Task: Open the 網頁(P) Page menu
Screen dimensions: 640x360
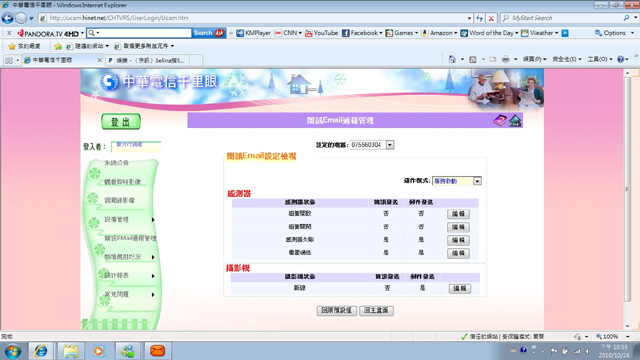Action: coord(534,59)
